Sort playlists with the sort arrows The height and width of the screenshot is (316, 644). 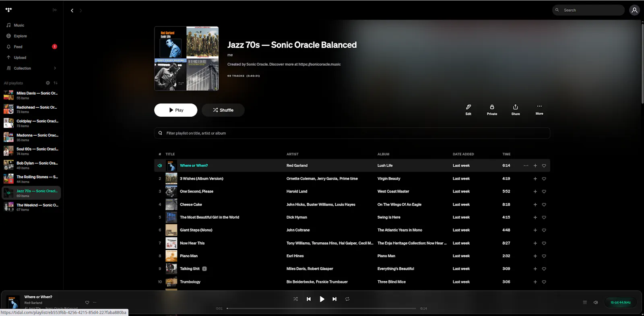pos(56,83)
